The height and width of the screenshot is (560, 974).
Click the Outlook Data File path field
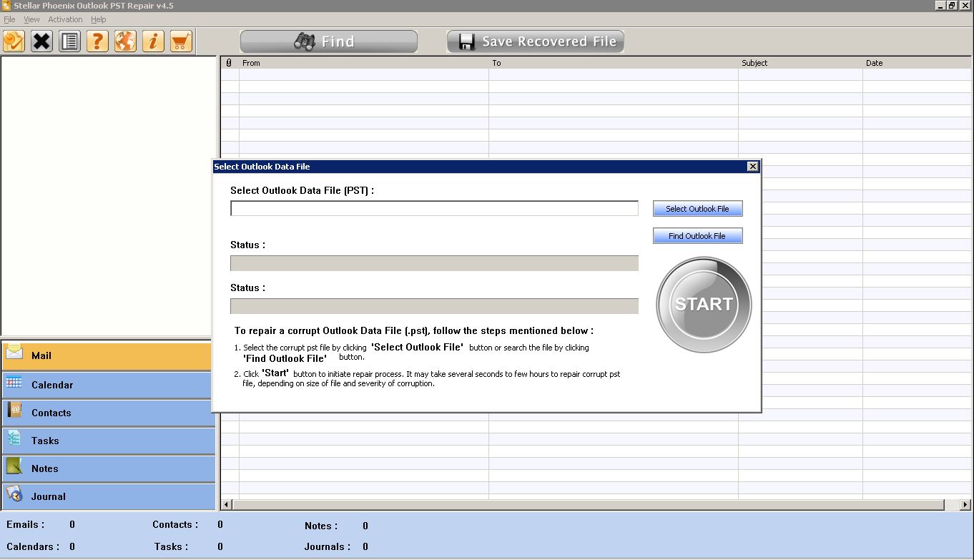pos(434,208)
